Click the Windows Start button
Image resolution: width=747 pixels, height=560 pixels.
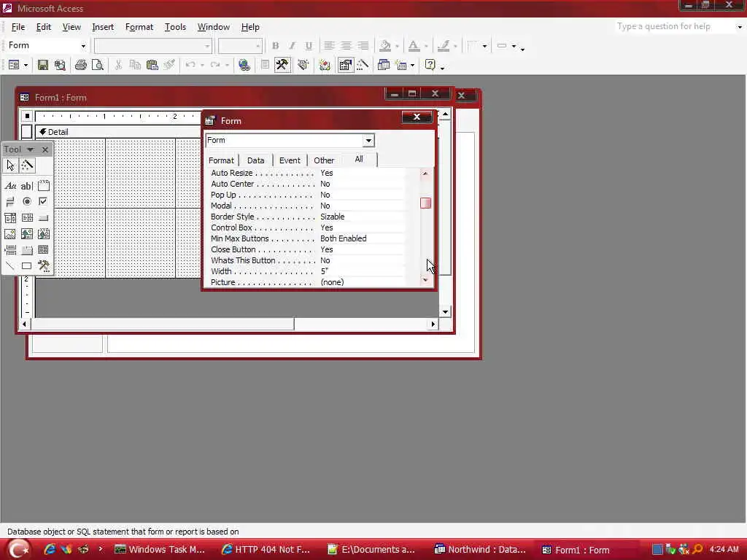click(18, 550)
